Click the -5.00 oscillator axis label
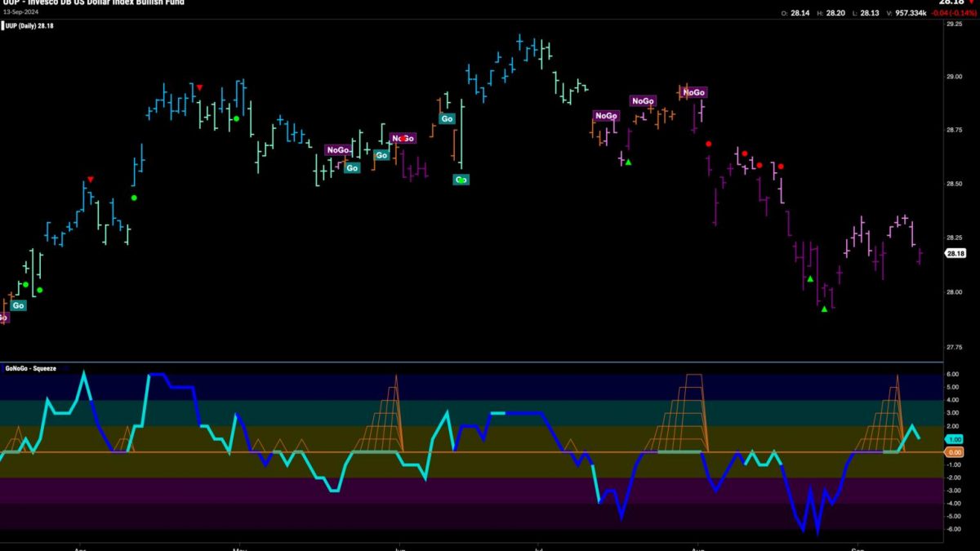 coord(954,516)
